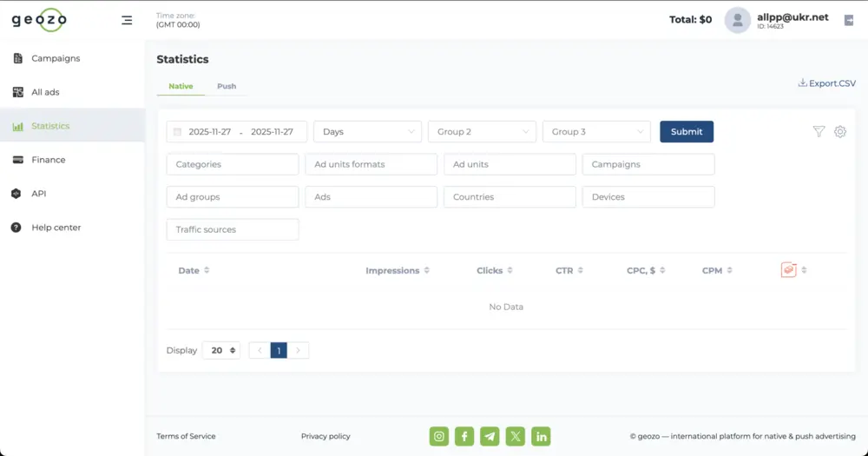Click the Total: $0 balance
Image resolution: width=868 pixels, height=456 pixels.
[690, 20]
